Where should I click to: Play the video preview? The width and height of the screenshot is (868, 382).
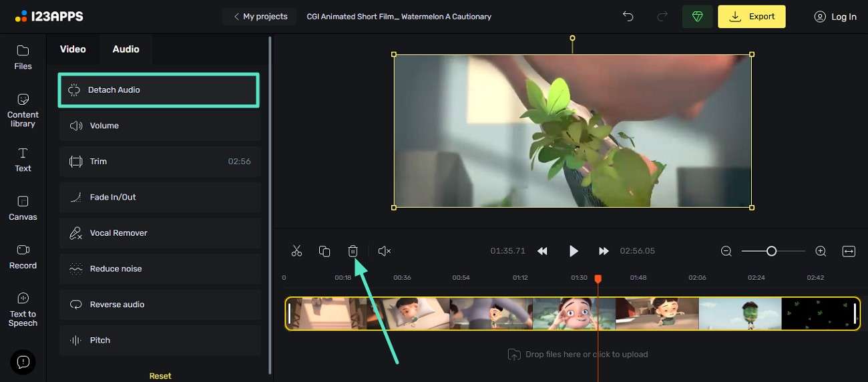tap(574, 251)
